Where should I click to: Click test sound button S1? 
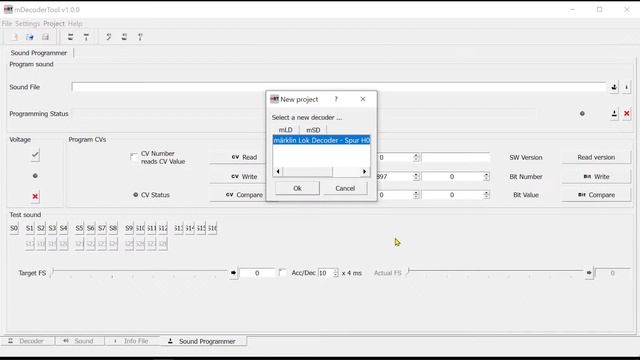29,228
